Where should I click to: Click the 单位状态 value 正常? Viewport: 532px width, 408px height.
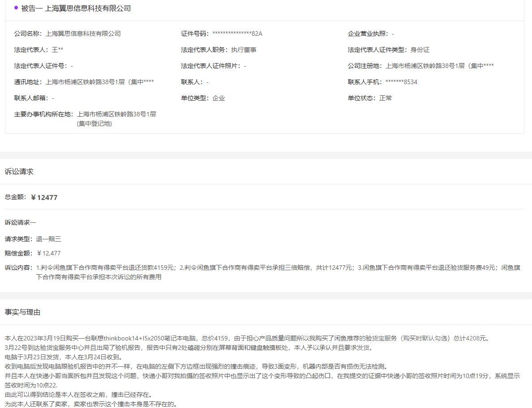(386, 98)
